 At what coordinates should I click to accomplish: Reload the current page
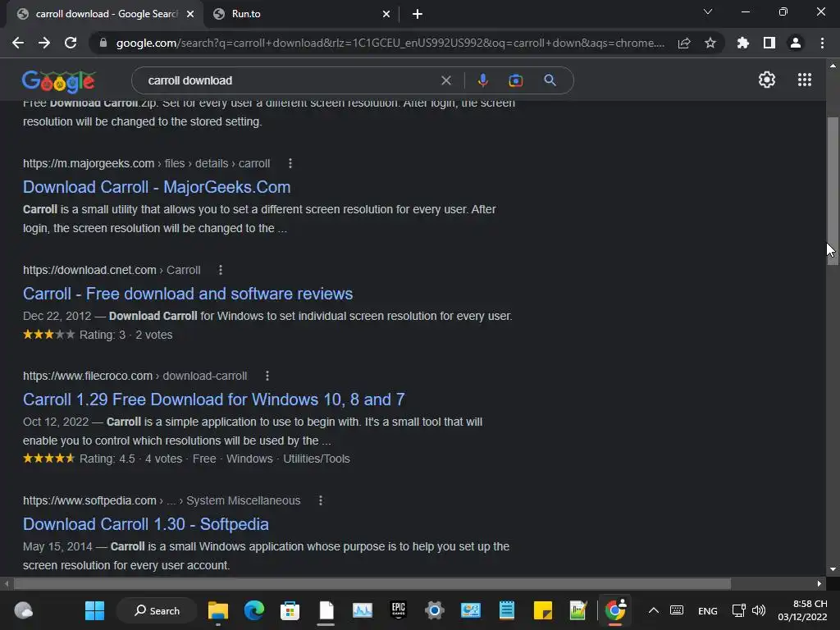click(x=71, y=43)
